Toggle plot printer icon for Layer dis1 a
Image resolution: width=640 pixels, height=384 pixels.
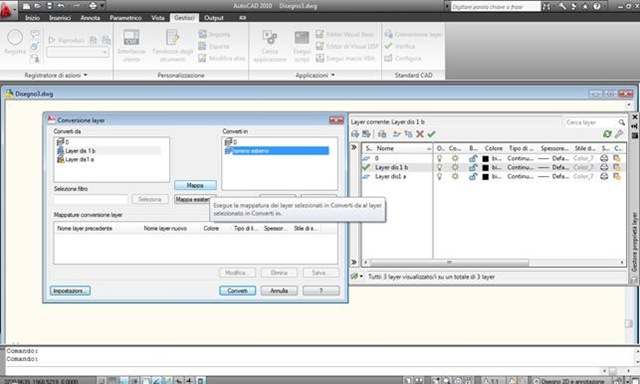[x=604, y=176]
